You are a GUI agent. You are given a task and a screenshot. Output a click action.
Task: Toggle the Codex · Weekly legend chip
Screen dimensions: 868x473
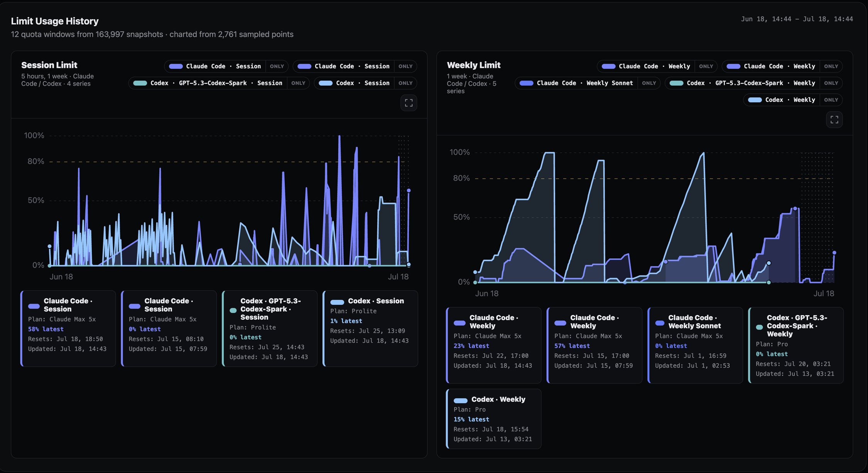[781, 100]
